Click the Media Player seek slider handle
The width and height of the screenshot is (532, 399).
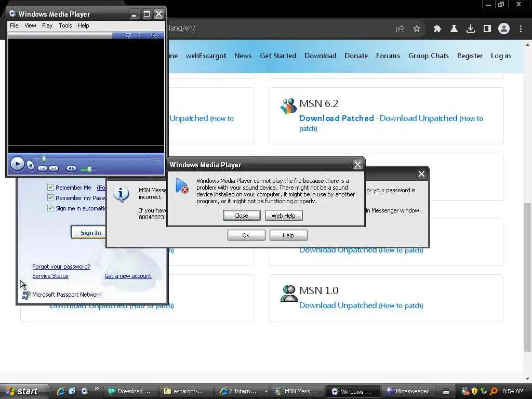click(44, 158)
